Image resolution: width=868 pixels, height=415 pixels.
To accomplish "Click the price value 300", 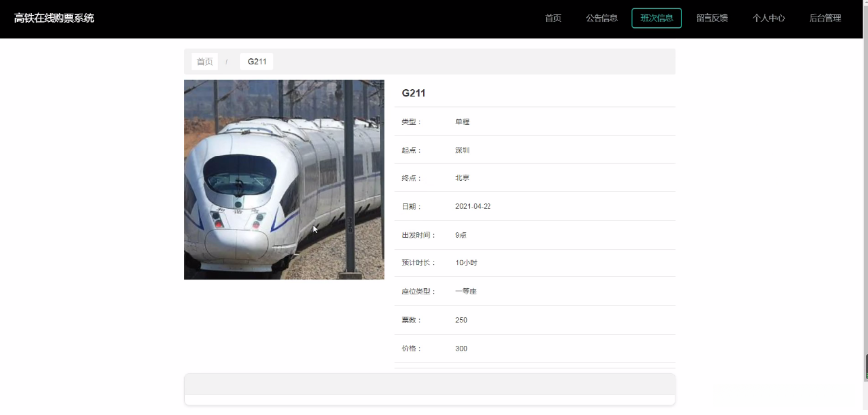I will pyautogui.click(x=461, y=348).
